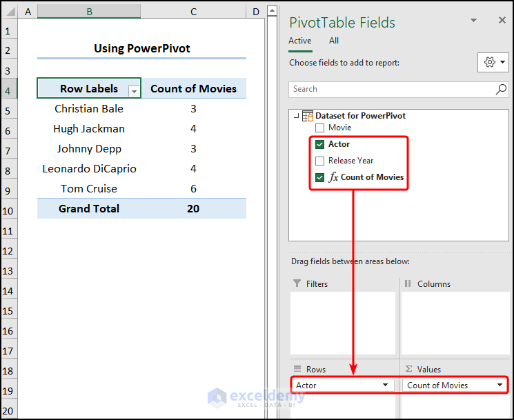Close the PivotTable Fields pane
The height and width of the screenshot is (420, 514).
[x=502, y=20]
